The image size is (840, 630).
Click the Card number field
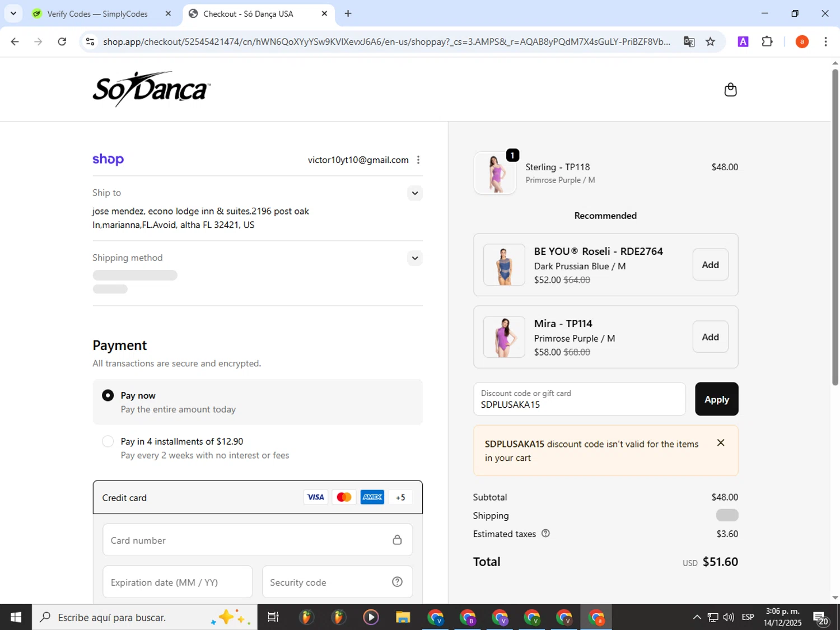(x=258, y=540)
